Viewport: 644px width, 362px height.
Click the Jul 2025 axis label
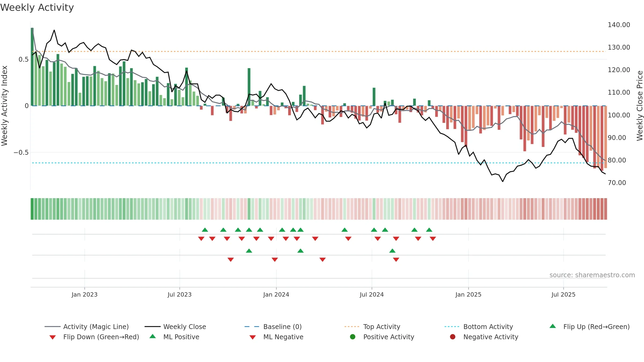click(x=563, y=295)
